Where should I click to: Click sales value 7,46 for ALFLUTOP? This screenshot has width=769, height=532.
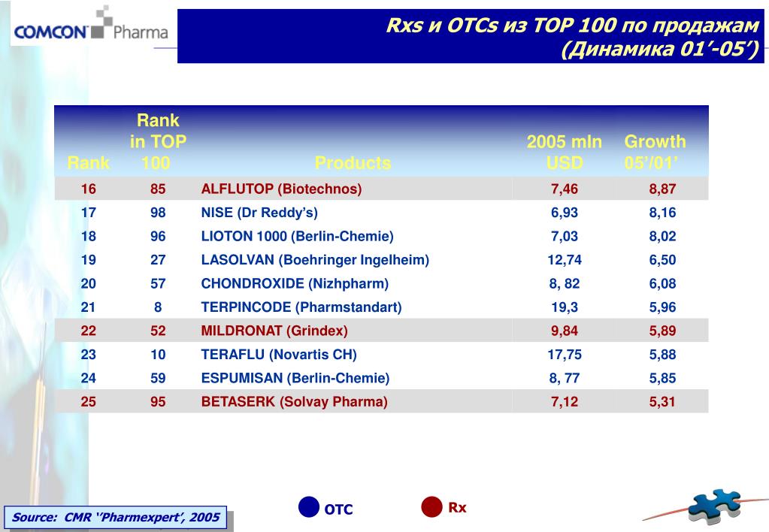click(565, 189)
